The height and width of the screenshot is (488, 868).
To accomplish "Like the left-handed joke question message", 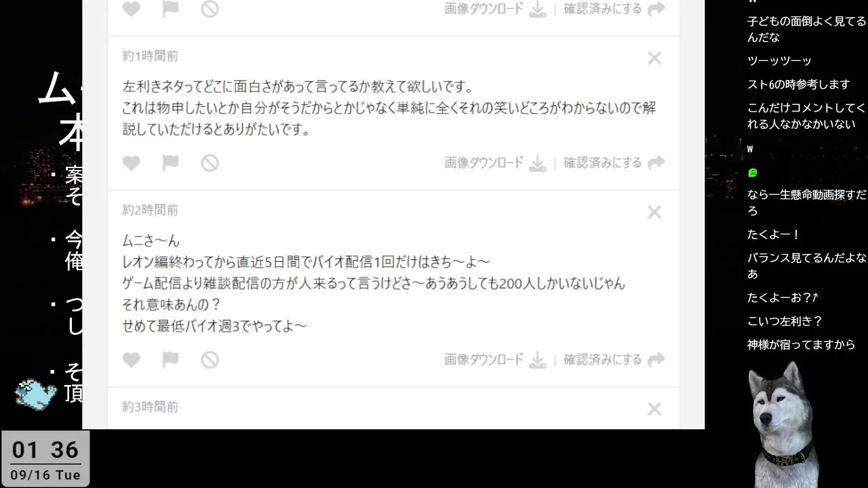I will [132, 163].
